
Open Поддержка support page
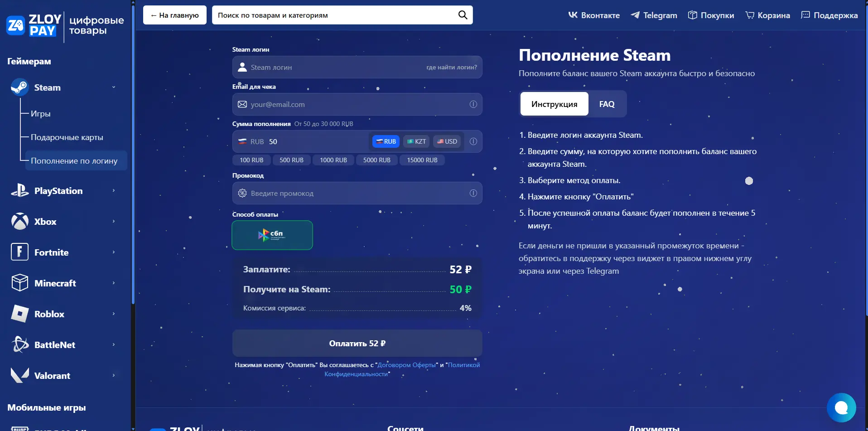829,15
